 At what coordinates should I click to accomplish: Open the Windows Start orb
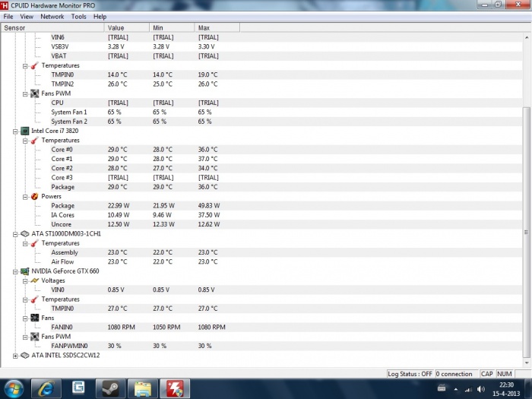[14, 389]
